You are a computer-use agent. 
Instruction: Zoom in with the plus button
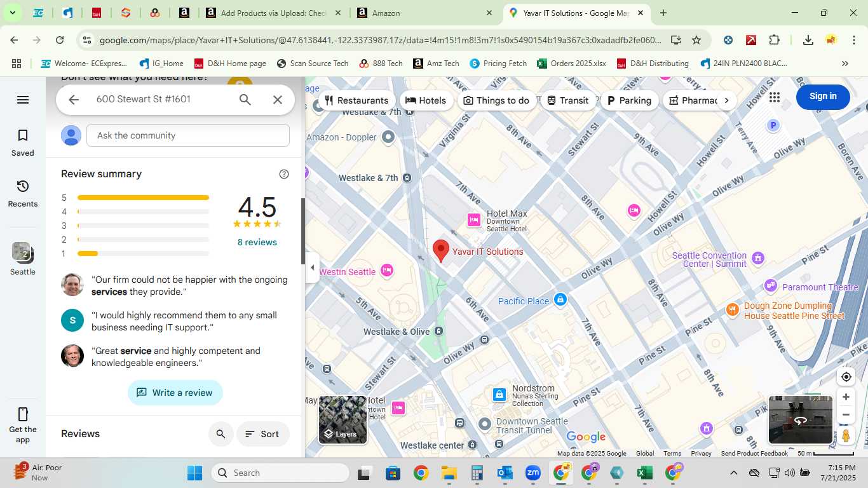(x=846, y=397)
